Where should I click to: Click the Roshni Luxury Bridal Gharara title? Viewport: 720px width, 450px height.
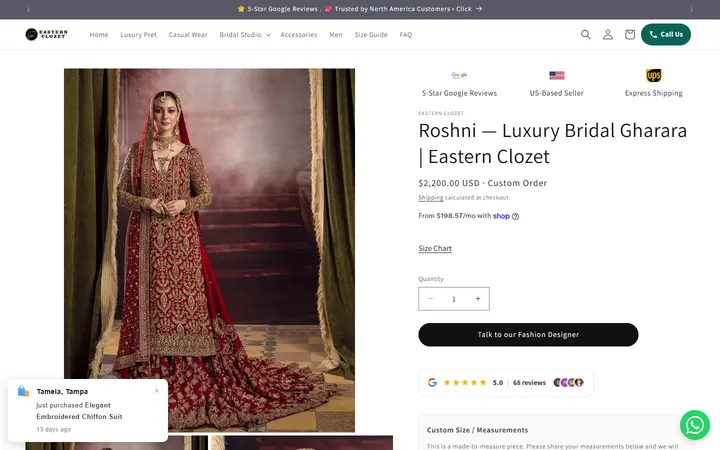tap(552, 143)
